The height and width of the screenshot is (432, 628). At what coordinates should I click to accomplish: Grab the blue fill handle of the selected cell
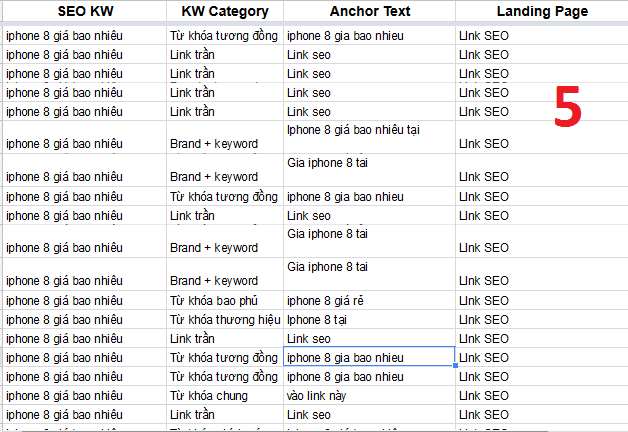coord(455,366)
